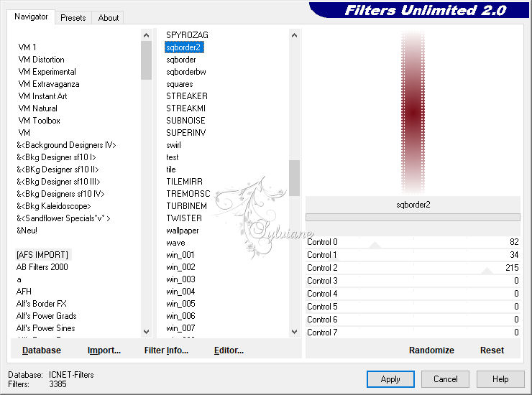Select VM Distortion category
The height and width of the screenshot is (395, 532).
click(x=42, y=60)
